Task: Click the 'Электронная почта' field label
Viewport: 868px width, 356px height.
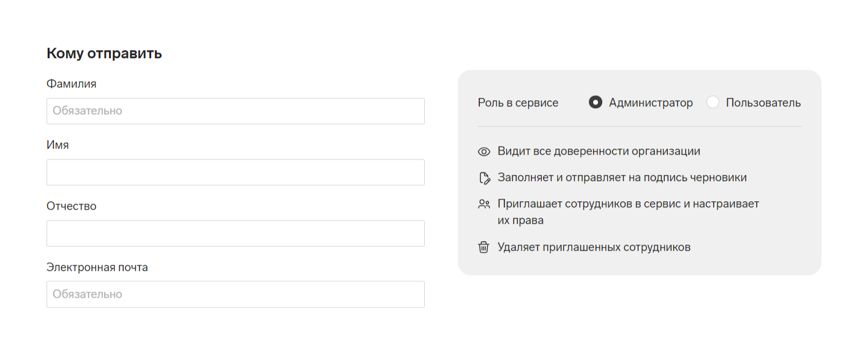Action: click(97, 267)
